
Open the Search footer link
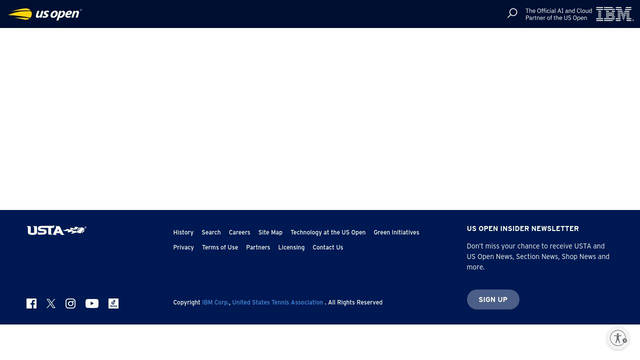click(211, 232)
